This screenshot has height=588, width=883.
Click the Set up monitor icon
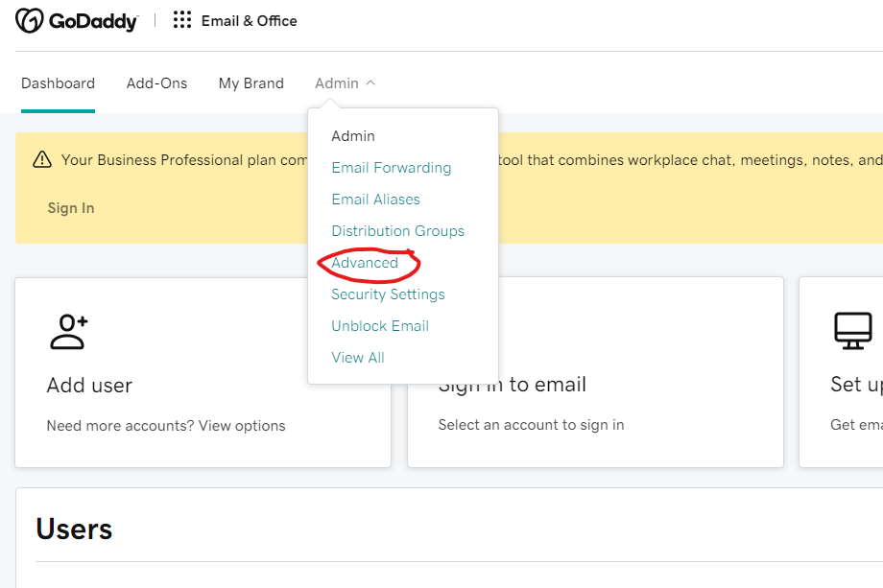pos(852,331)
